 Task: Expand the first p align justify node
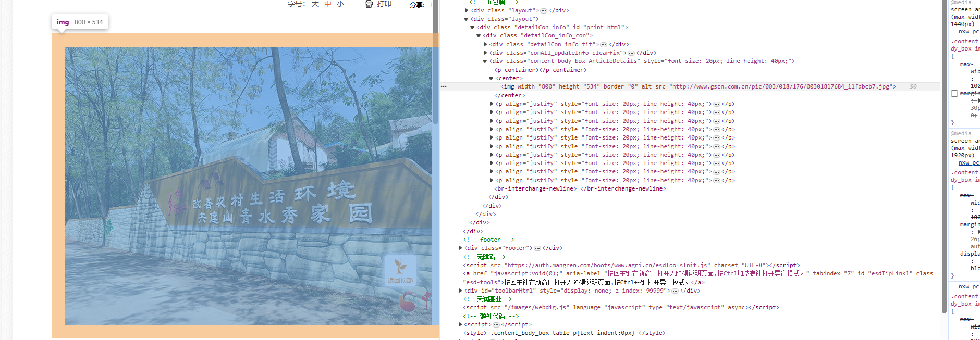click(492, 104)
